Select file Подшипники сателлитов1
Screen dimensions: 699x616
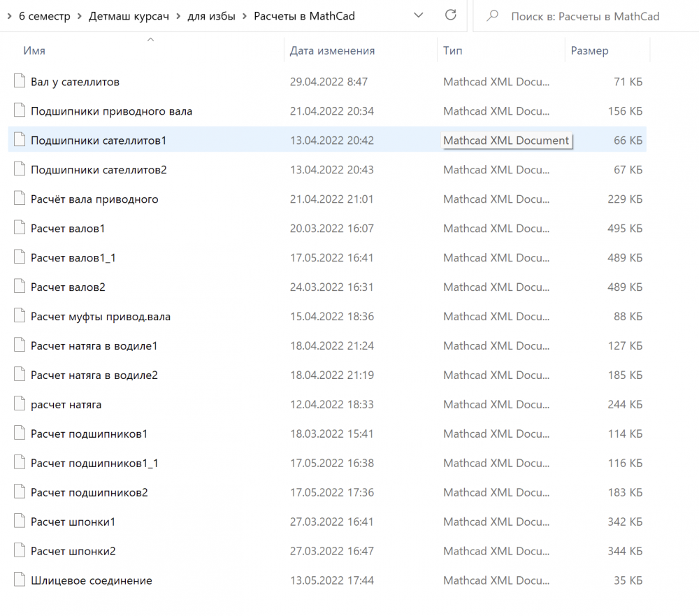(99, 141)
